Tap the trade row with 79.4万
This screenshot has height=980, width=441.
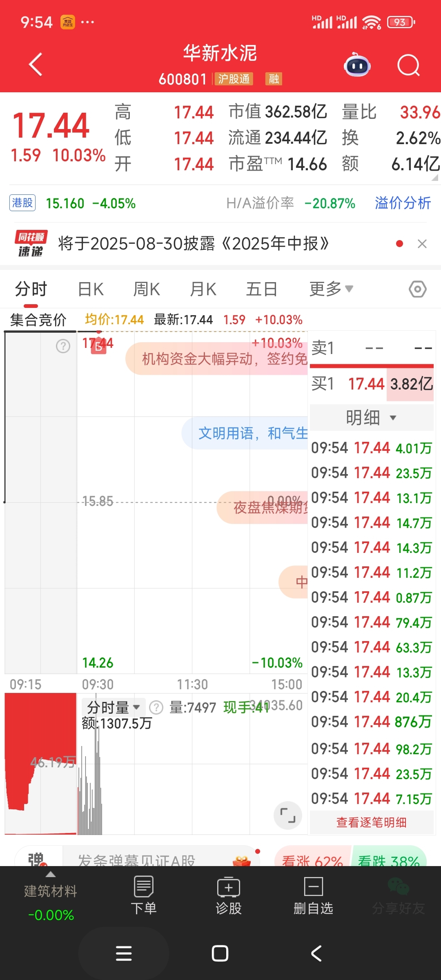(372, 622)
